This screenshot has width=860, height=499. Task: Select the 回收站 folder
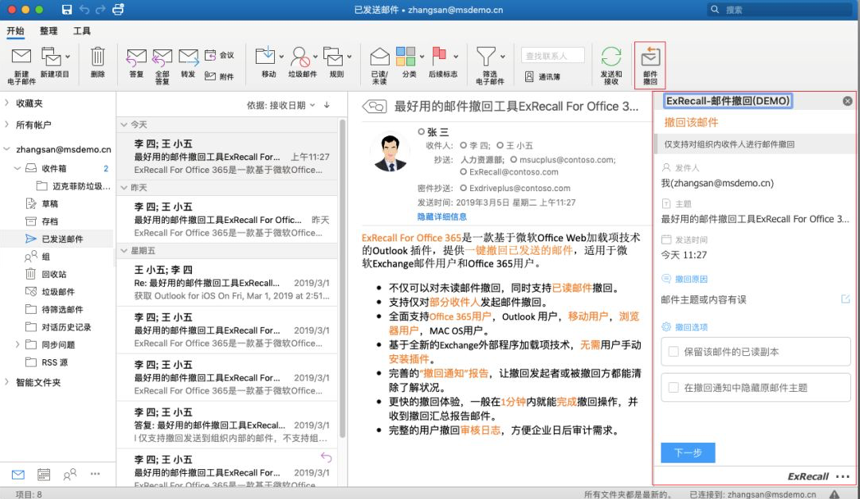tap(57, 274)
